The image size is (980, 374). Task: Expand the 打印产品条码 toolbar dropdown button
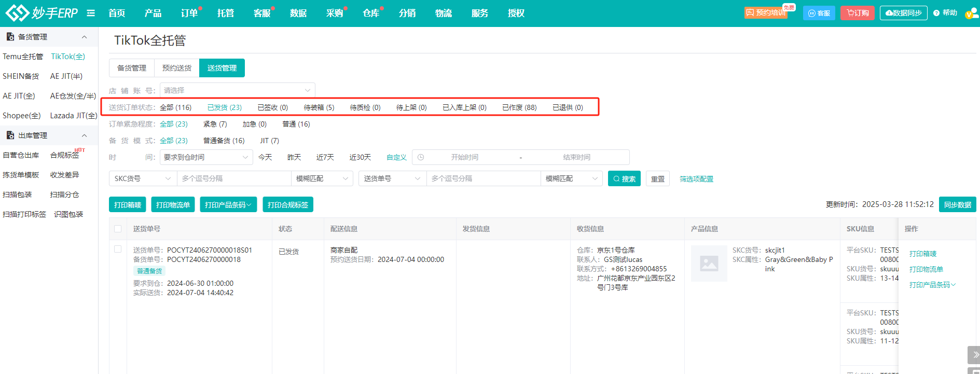coord(228,205)
